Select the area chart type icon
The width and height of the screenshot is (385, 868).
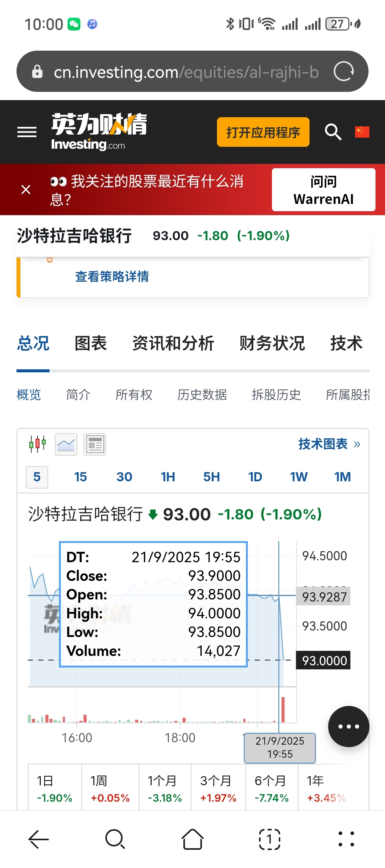(x=66, y=444)
